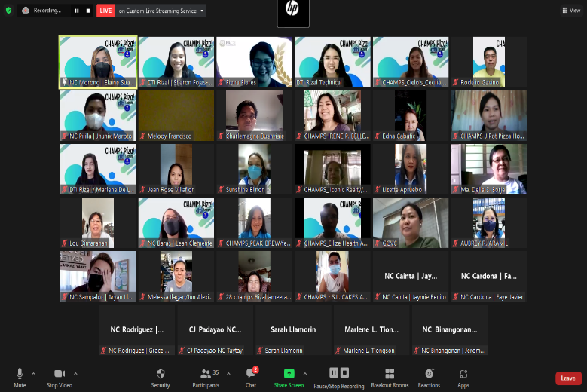The width and height of the screenshot is (587, 392).
Task: Click the green Share Screen icon
Action: click(x=289, y=373)
